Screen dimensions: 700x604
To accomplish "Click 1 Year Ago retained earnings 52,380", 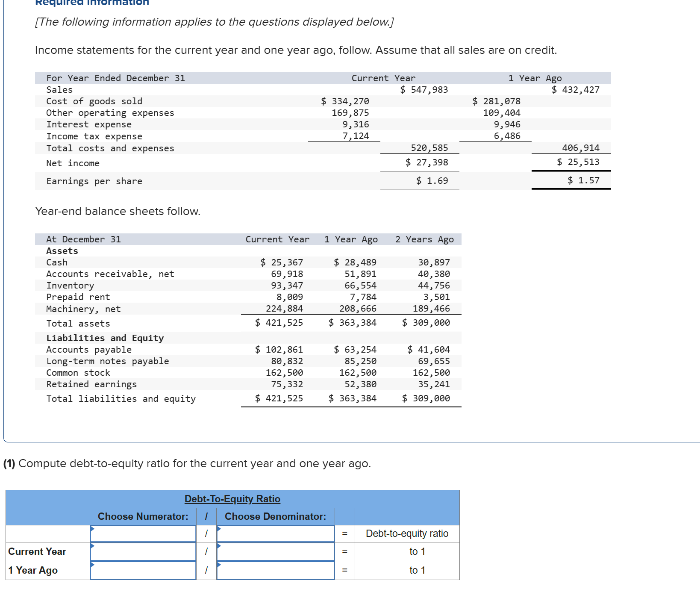I will click(x=360, y=384).
